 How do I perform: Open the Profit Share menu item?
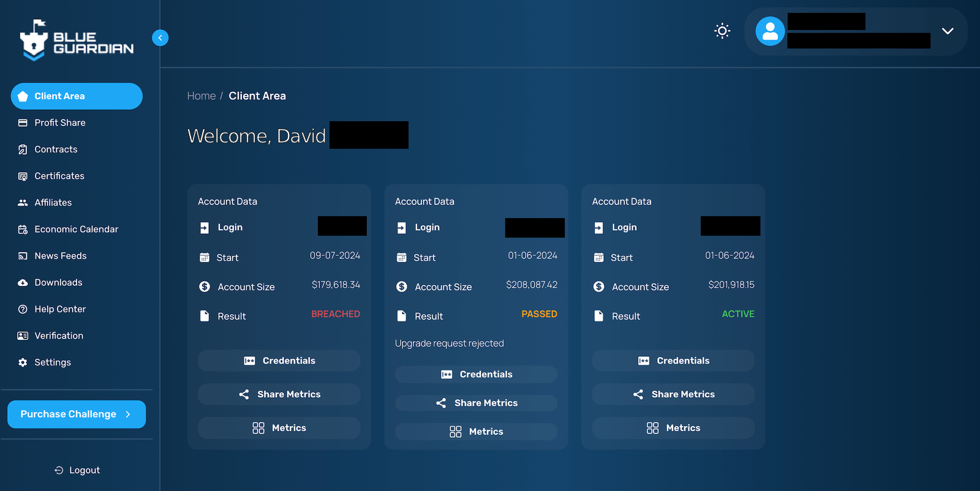click(59, 123)
